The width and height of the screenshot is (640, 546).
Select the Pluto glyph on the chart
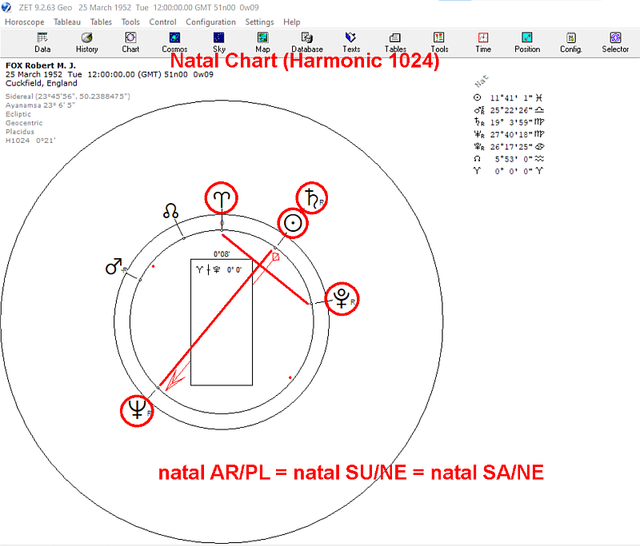click(342, 299)
